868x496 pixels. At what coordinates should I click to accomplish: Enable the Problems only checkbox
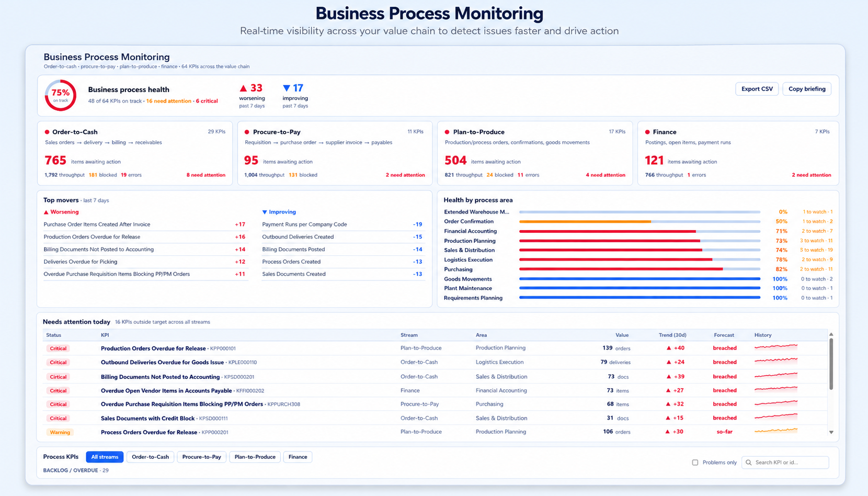pyautogui.click(x=695, y=463)
